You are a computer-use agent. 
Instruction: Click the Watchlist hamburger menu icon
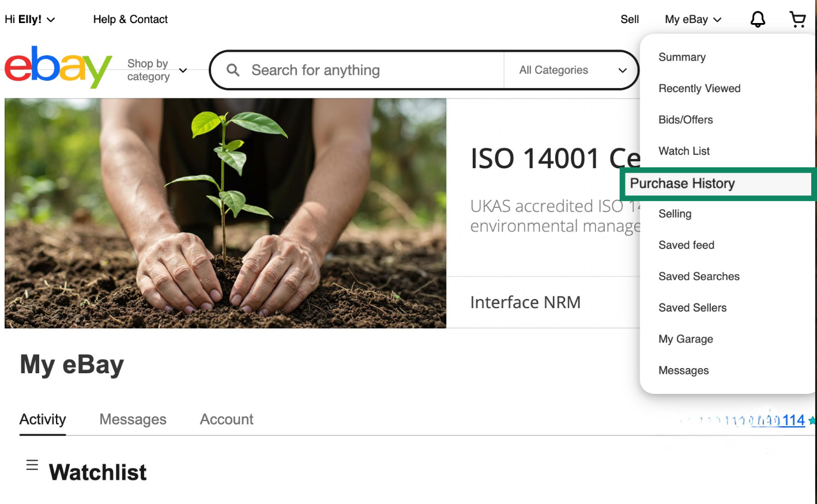click(x=32, y=465)
